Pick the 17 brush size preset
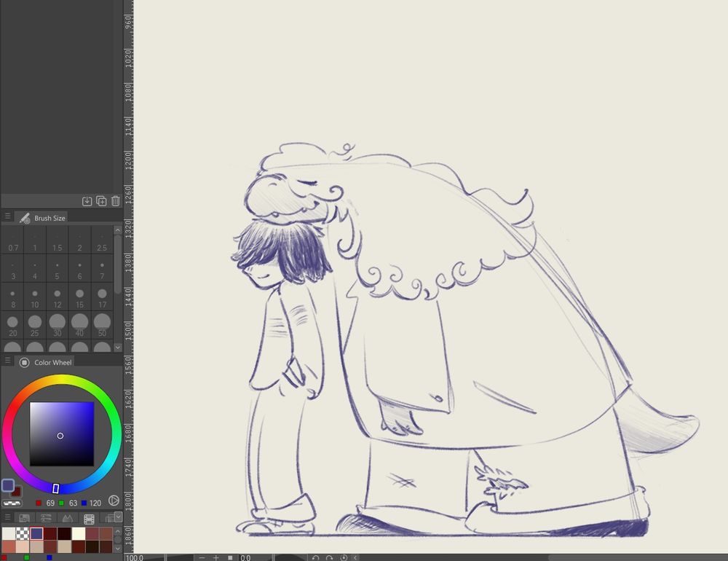The height and width of the screenshot is (561, 728). [102, 297]
